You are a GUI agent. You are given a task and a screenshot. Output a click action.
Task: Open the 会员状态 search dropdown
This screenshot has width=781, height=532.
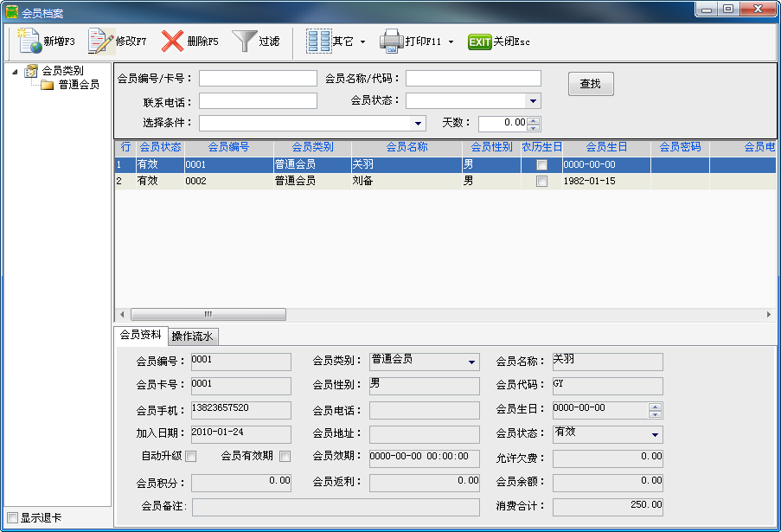[534, 101]
